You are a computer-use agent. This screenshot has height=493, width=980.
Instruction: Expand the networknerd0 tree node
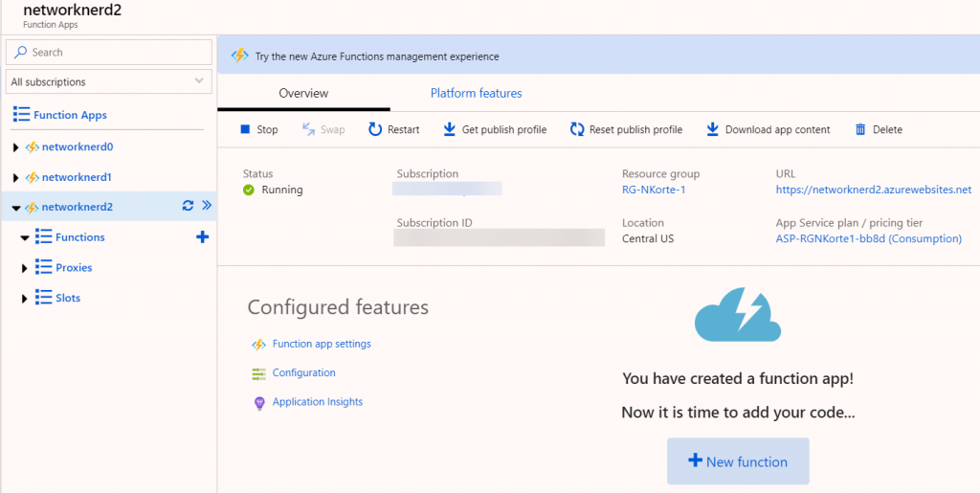point(16,147)
